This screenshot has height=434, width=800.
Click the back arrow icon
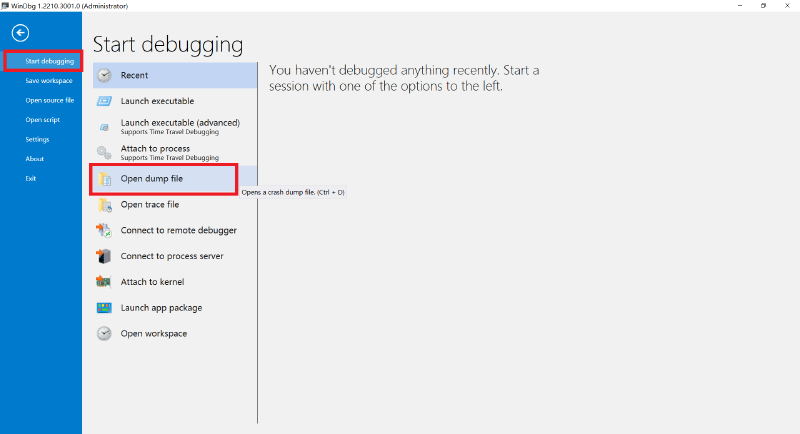(x=20, y=33)
